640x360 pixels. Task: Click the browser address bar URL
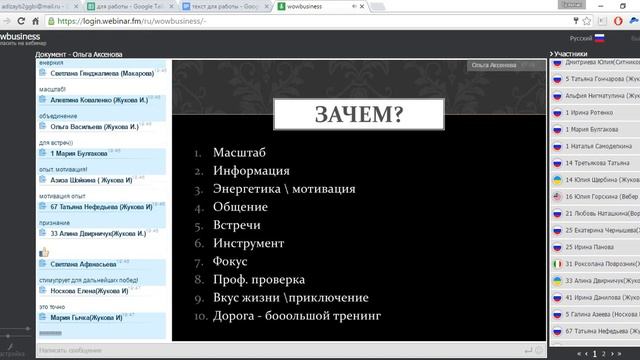point(132,21)
